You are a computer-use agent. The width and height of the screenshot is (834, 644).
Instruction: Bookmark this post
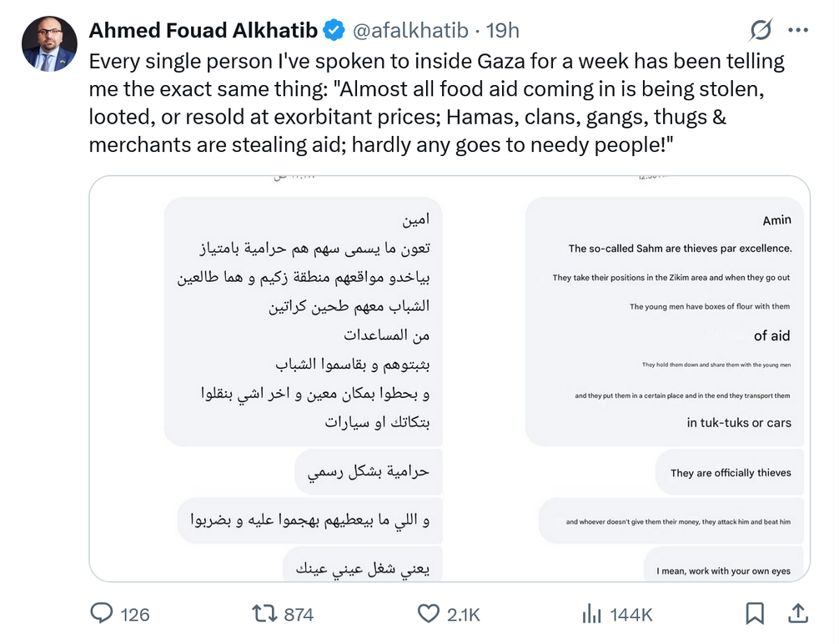point(755,614)
